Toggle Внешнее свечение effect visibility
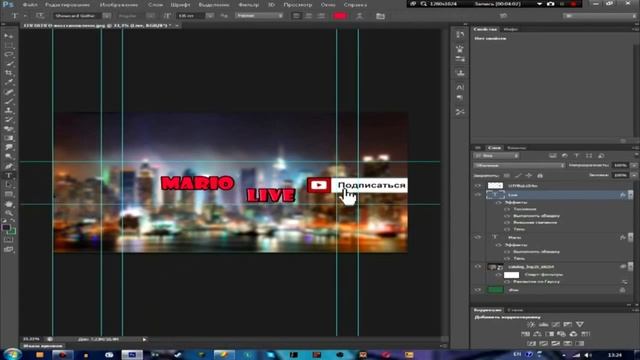 point(507,222)
